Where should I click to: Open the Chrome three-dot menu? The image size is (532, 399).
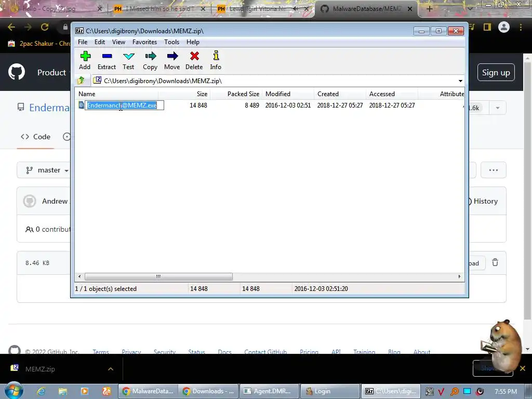521,27
